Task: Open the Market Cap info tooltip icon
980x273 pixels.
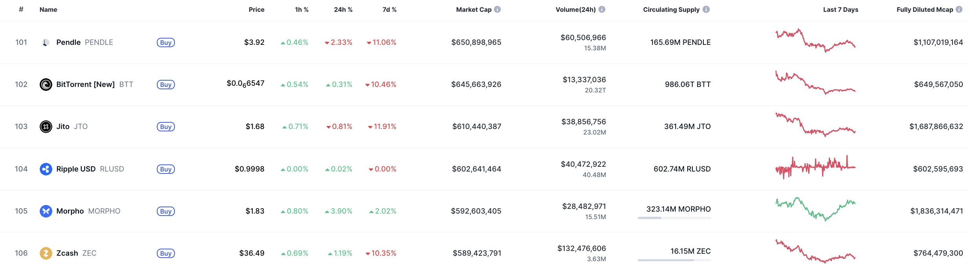Action: pyautogui.click(x=497, y=9)
